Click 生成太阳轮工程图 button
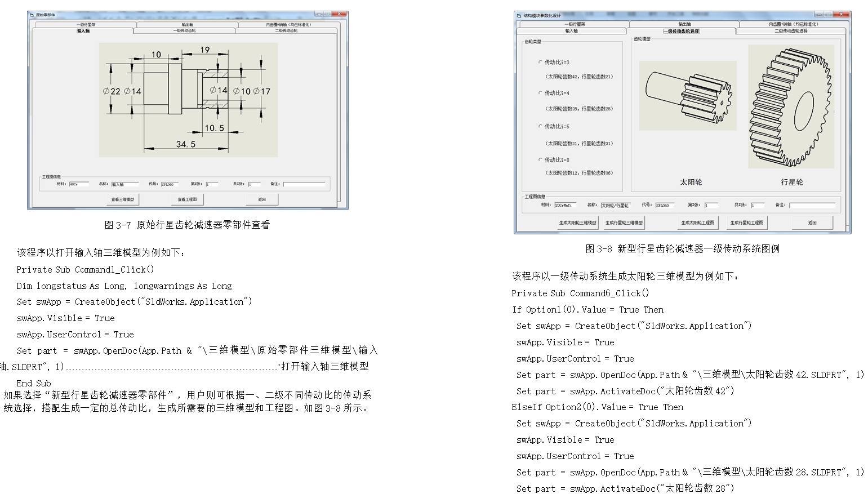This screenshot has width=868, height=494. coord(697,223)
